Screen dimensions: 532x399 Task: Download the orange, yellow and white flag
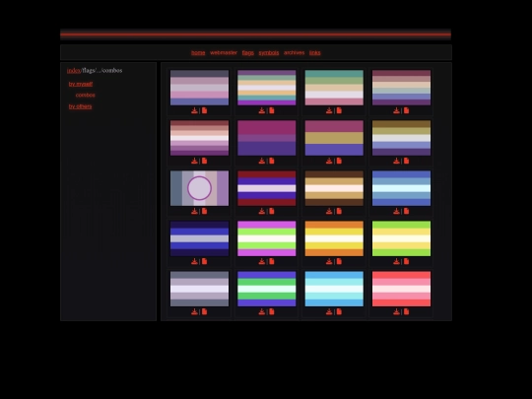pos(329,261)
